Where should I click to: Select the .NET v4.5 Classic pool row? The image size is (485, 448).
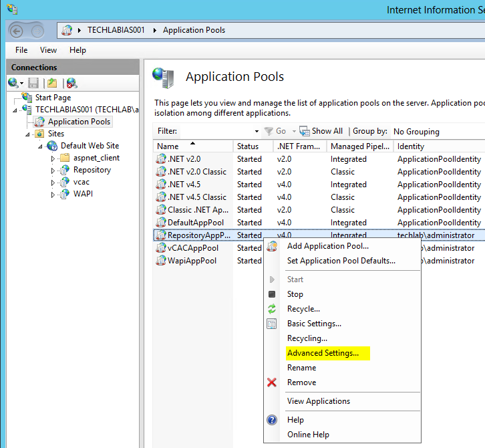point(319,197)
